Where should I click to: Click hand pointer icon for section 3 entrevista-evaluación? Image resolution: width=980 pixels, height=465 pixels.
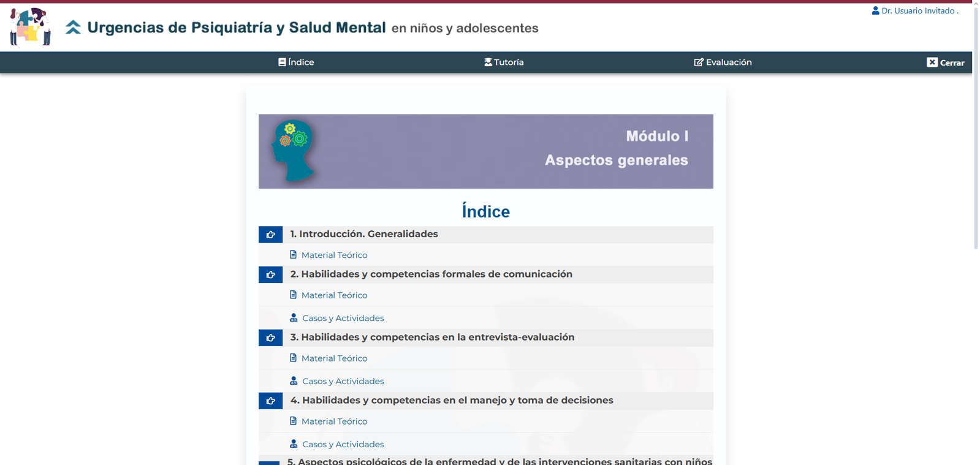(270, 338)
